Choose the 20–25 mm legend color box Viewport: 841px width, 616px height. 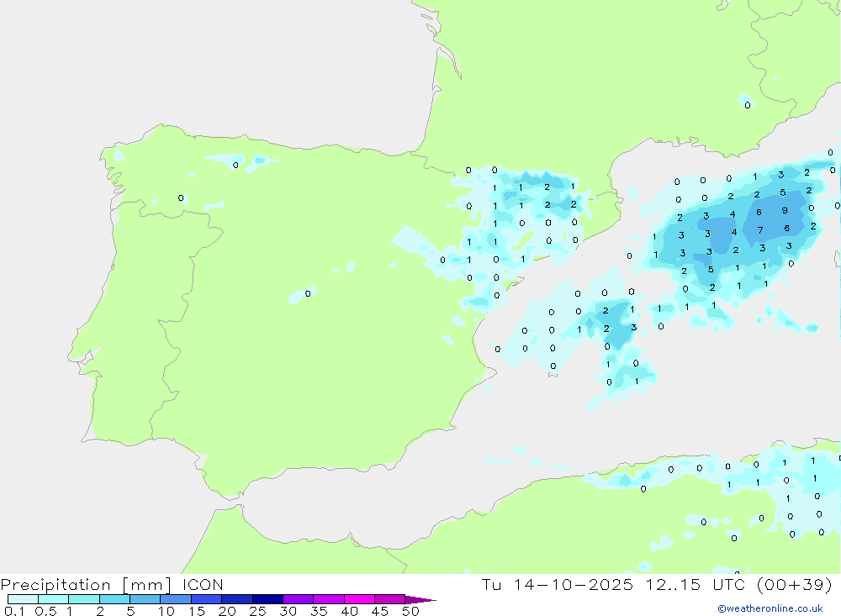click(x=237, y=599)
